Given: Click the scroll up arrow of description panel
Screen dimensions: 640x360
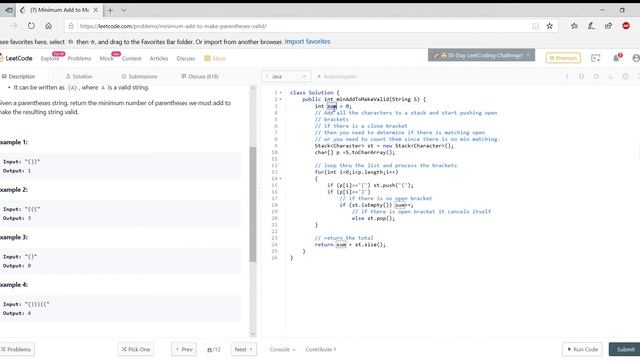Looking at the screenshot, I should pyautogui.click(x=253, y=88).
